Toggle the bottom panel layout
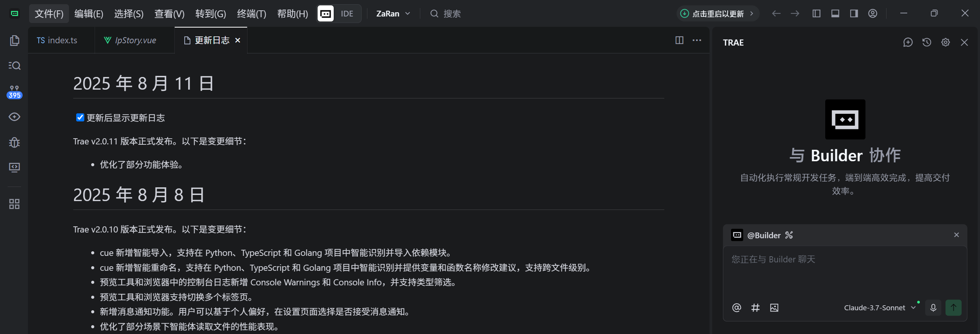980x334 pixels. [x=835, y=13]
